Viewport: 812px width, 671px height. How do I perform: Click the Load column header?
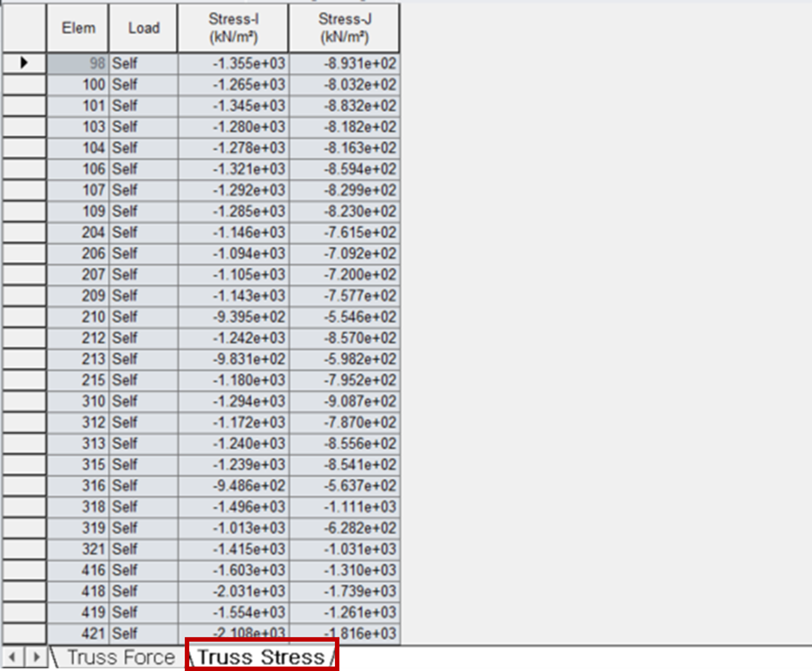click(x=143, y=28)
